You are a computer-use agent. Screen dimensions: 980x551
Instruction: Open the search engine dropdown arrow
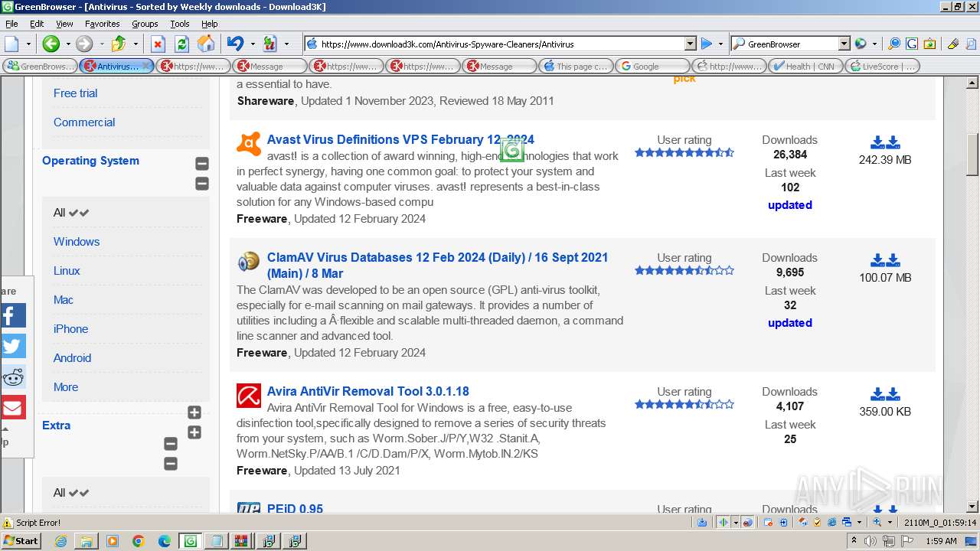pyautogui.click(x=874, y=44)
